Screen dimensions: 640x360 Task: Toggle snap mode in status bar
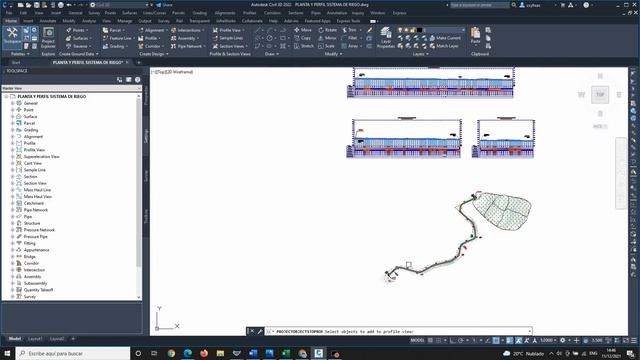pyautogui.click(x=439, y=340)
